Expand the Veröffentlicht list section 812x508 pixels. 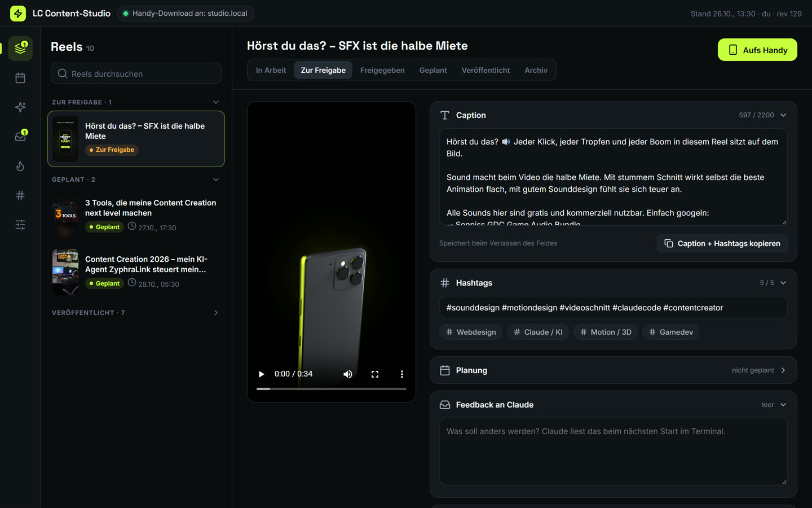(216, 313)
